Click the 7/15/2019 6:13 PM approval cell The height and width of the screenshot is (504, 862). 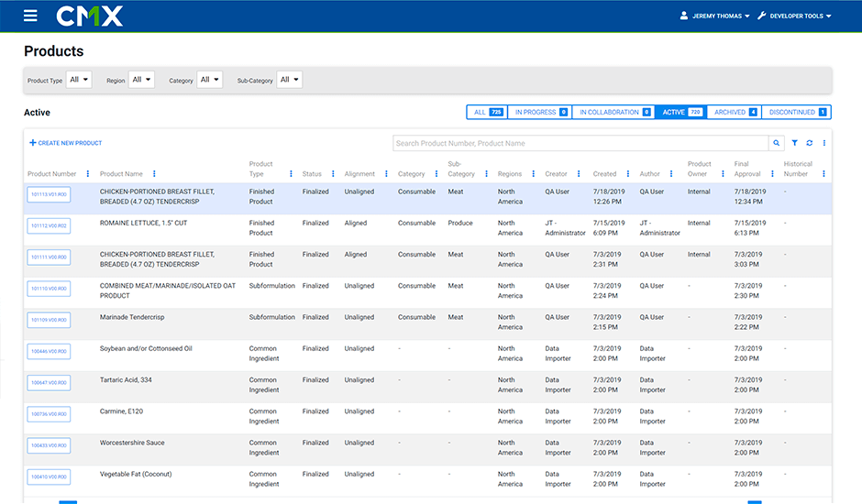click(750, 228)
